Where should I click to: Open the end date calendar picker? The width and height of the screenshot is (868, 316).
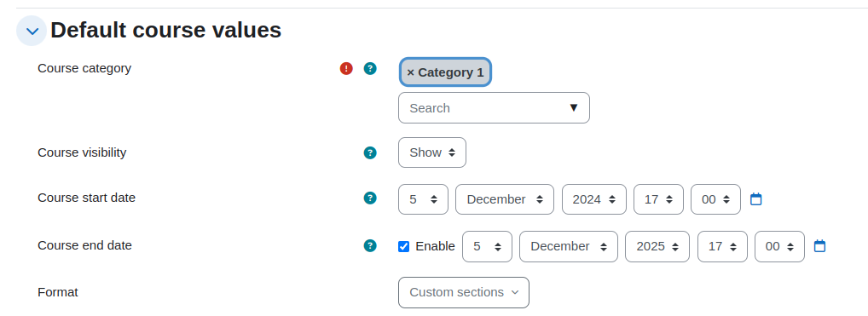[x=819, y=246]
